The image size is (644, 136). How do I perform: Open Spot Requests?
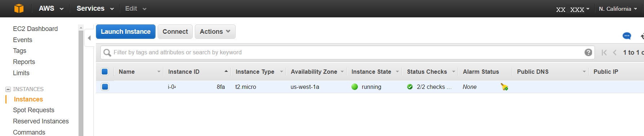(x=34, y=110)
